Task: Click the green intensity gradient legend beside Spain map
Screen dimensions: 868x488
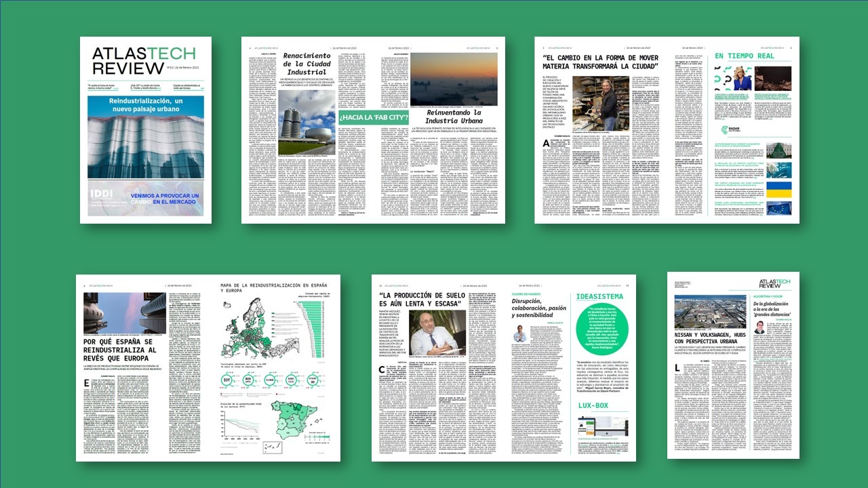Action: click(317, 436)
